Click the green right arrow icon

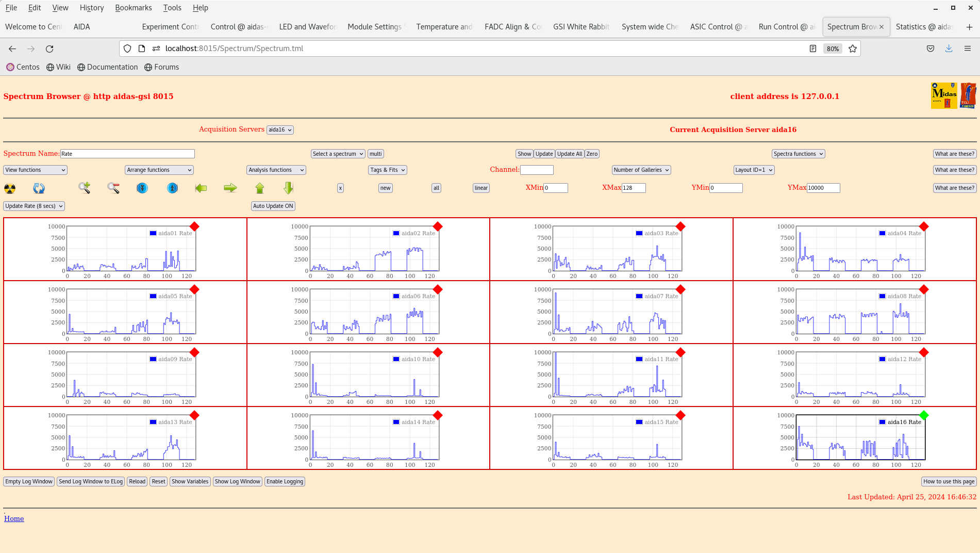(x=230, y=188)
